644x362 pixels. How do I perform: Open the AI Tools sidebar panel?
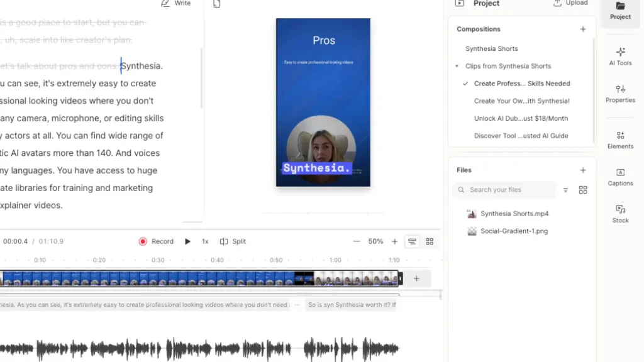pyautogui.click(x=620, y=57)
